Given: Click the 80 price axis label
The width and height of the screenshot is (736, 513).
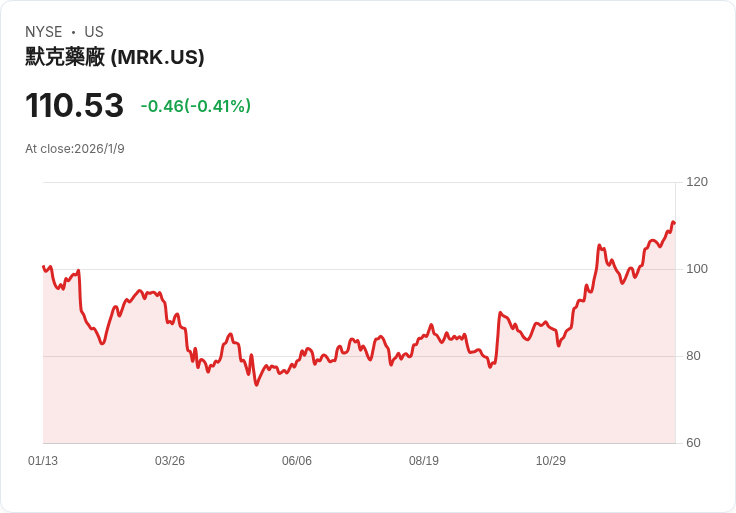Looking at the screenshot, I should tap(693, 356).
